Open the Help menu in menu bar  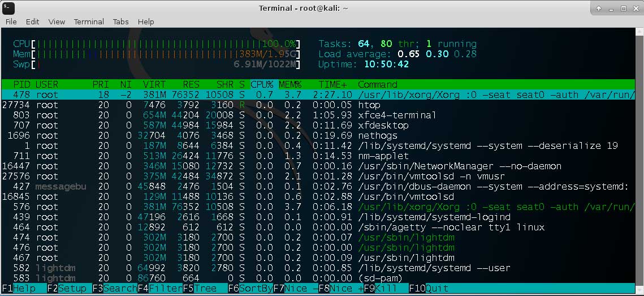coord(146,22)
